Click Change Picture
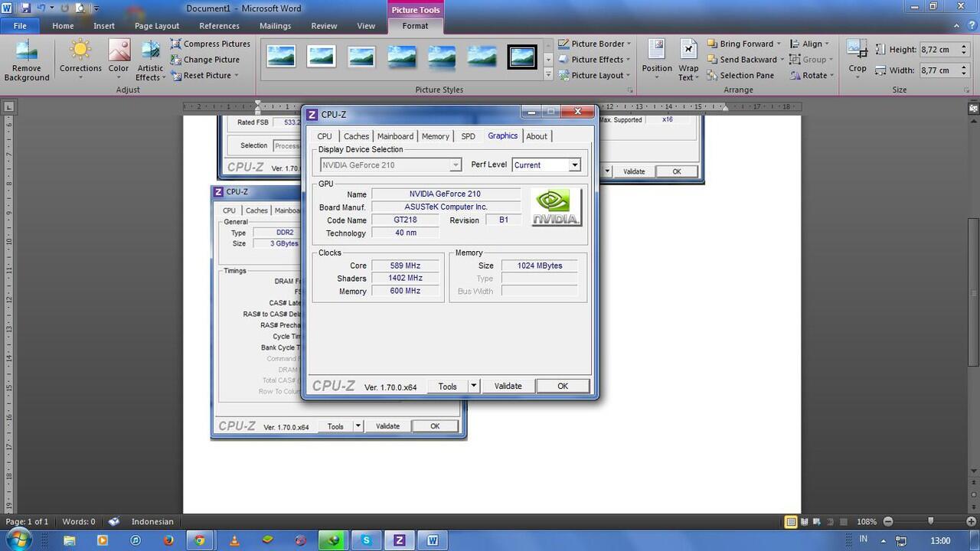980x551 pixels. 204,60
